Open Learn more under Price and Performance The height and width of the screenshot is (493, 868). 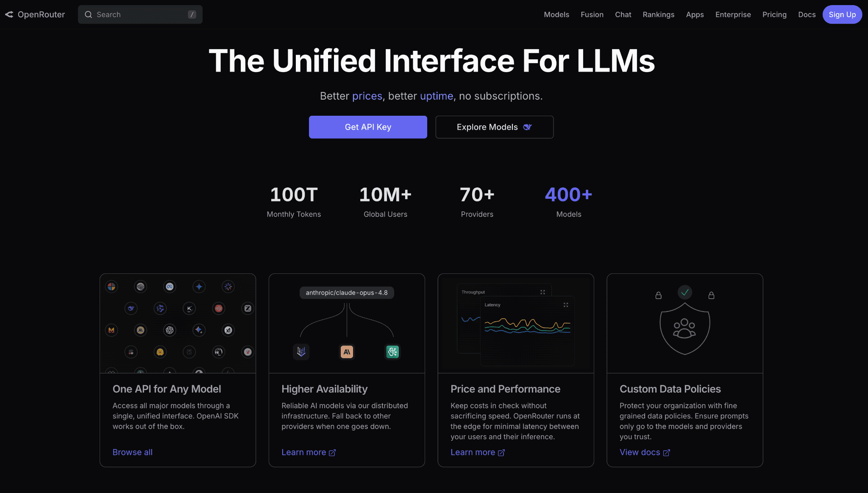(x=478, y=452)
